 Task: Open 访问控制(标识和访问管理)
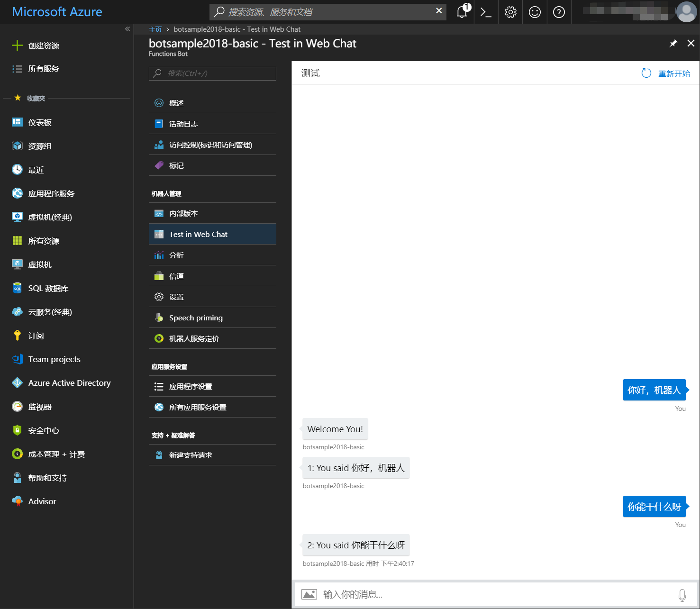click(211, 145)
